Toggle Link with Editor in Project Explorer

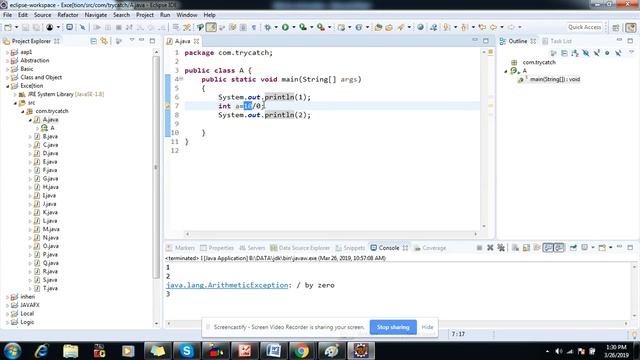pos(104,41)
